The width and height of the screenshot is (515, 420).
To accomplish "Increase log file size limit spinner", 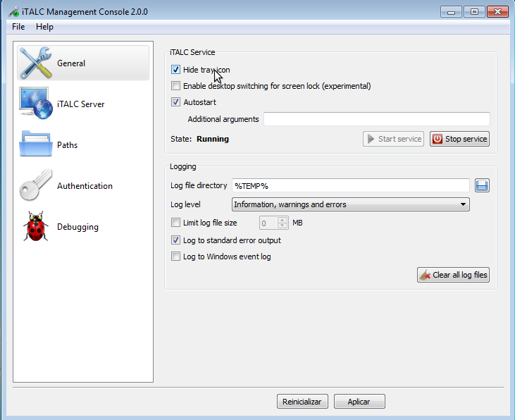I will [283, 220].
